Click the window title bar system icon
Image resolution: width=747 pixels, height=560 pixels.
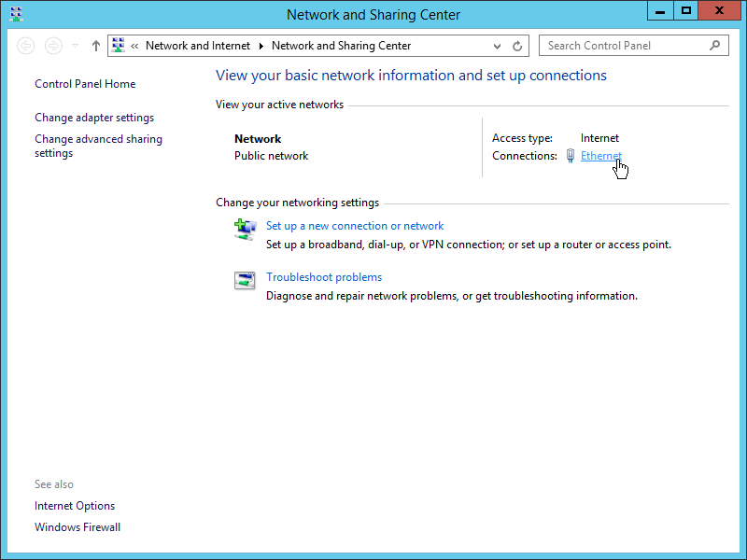(16, 14)
